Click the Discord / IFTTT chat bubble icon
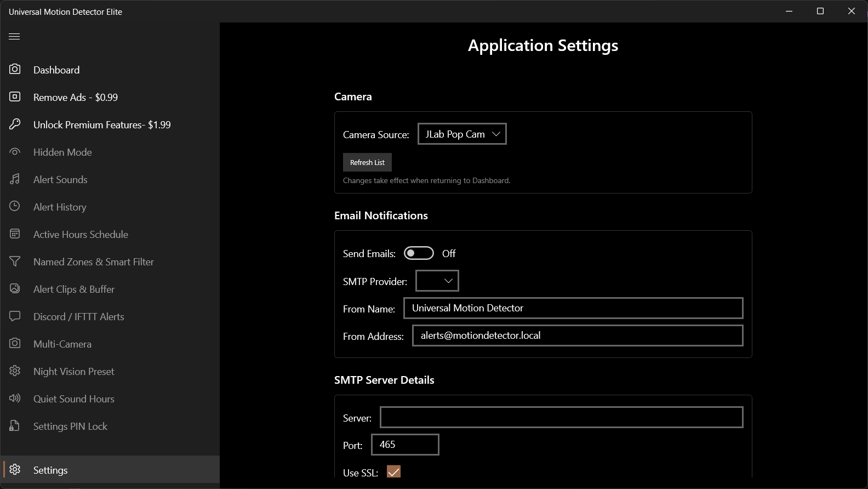The height and width of the screenshot is (489, 868). coord(15,316)
